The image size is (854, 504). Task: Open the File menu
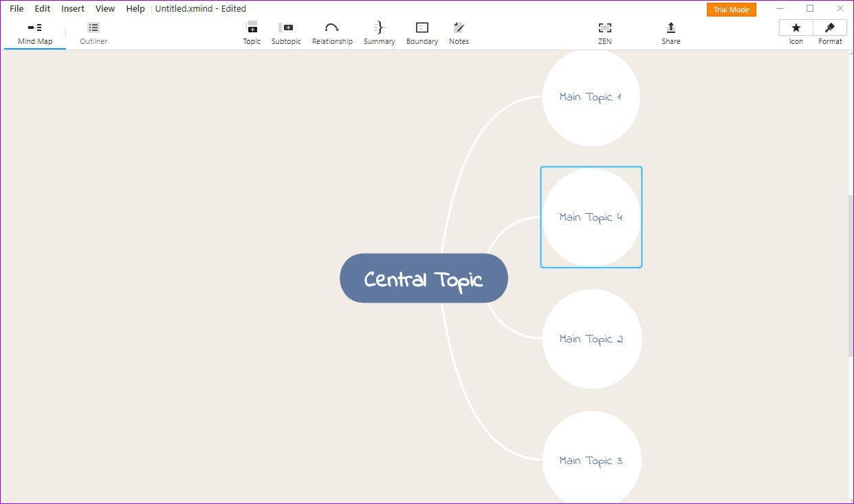click(x=17, y=9)
